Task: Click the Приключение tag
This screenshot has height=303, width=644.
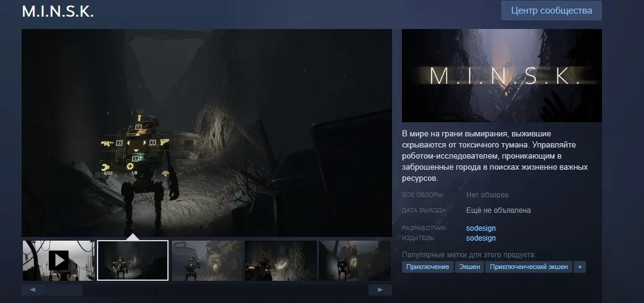Action: [427, 267]
